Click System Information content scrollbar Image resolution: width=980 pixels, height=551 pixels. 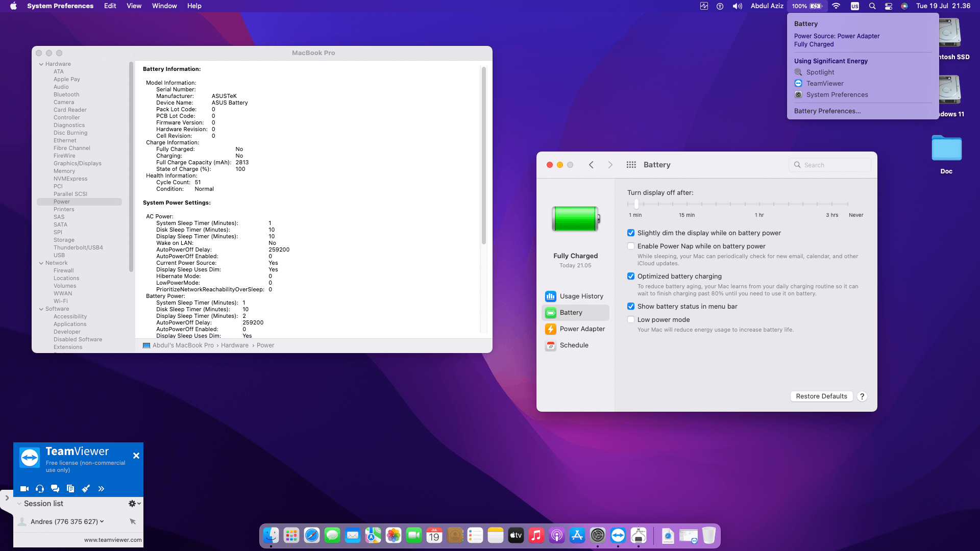(x=484, y=155)
